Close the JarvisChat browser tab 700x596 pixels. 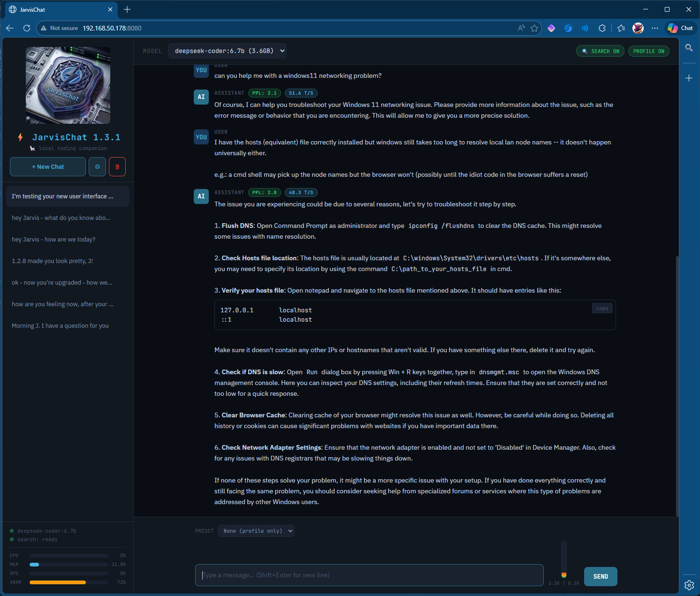[x=110, y=9]
